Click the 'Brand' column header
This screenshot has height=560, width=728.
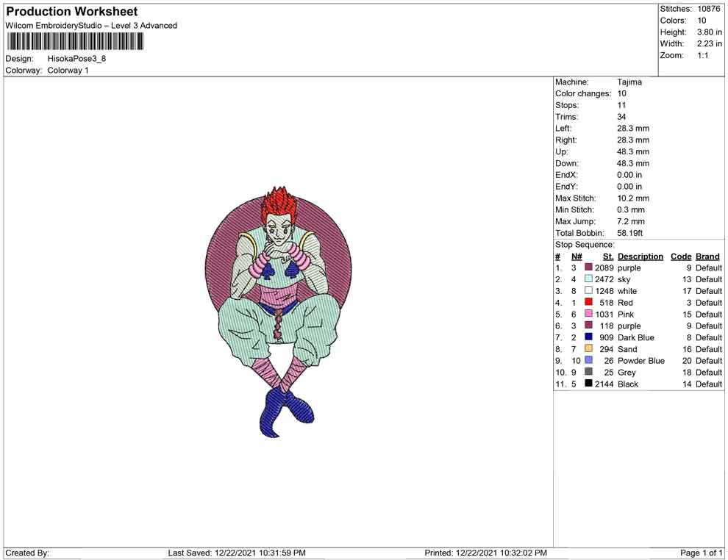point(707,256)
